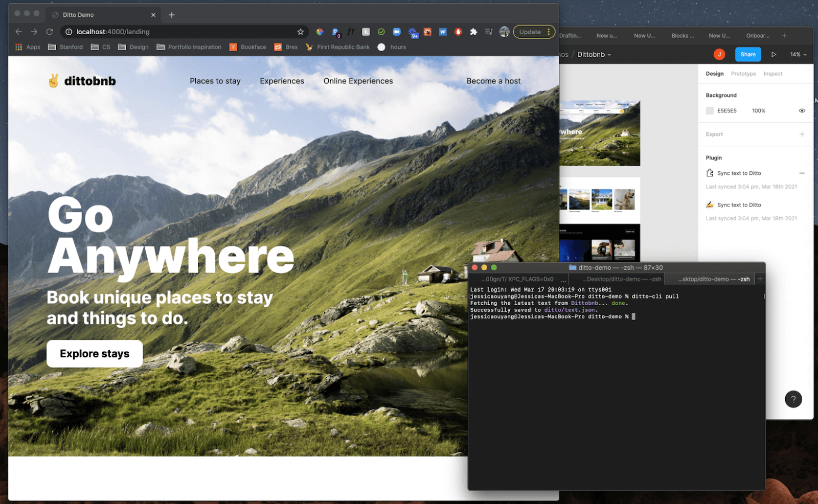This screenshot has height=504, width=818.
Task: Open the Places to stay link
Action: click(x=215, y=81)
